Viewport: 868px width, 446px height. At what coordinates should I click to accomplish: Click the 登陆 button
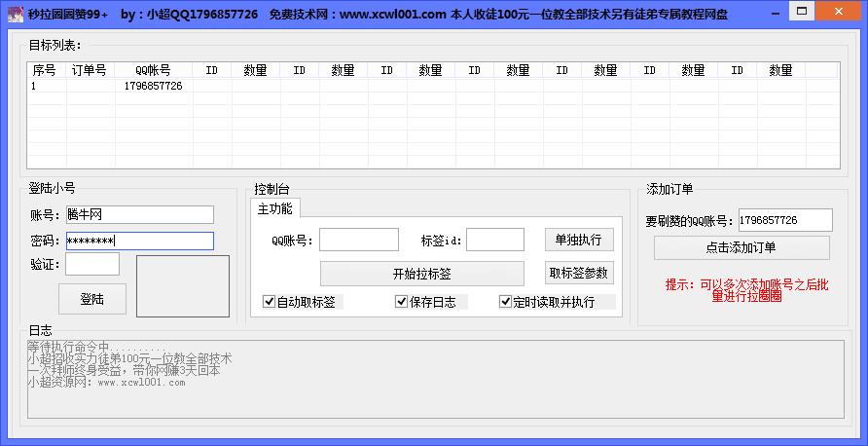pyautogui.click(x=92, y=299)
